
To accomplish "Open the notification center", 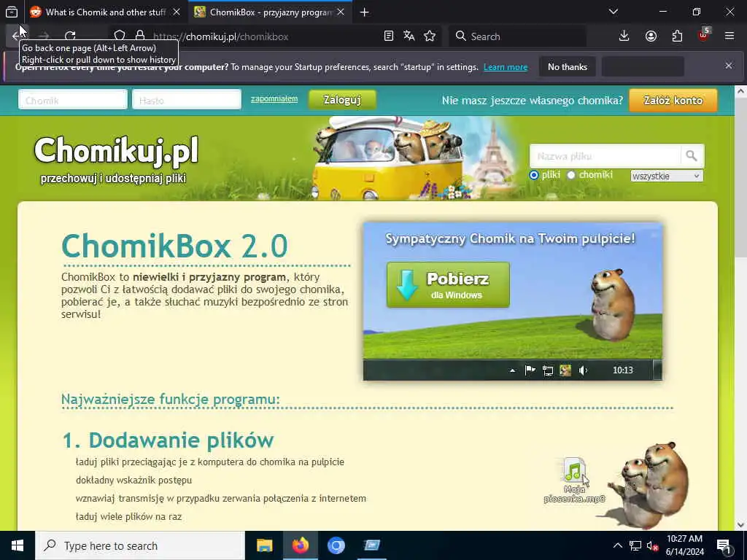I will pos(724,545).
